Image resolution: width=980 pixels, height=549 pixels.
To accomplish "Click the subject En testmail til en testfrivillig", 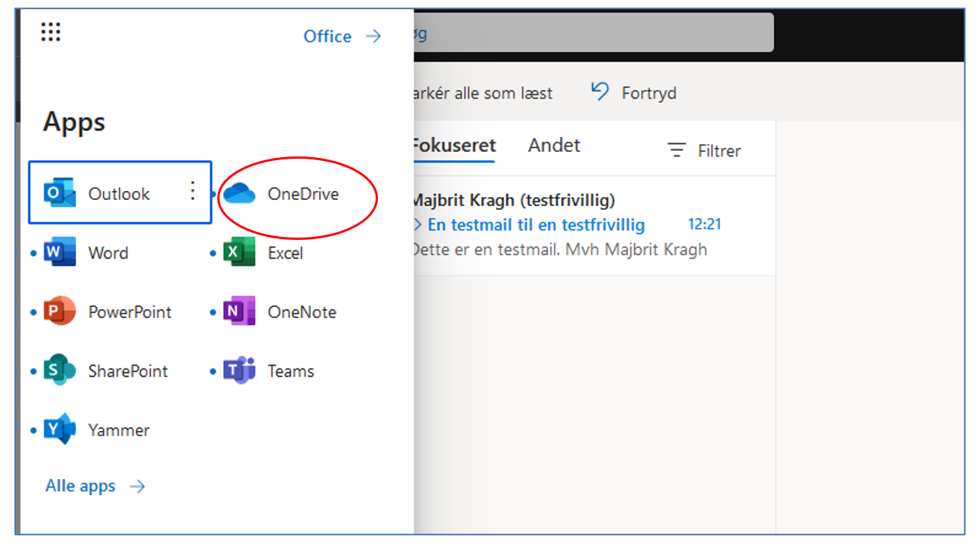I will 536,224.
